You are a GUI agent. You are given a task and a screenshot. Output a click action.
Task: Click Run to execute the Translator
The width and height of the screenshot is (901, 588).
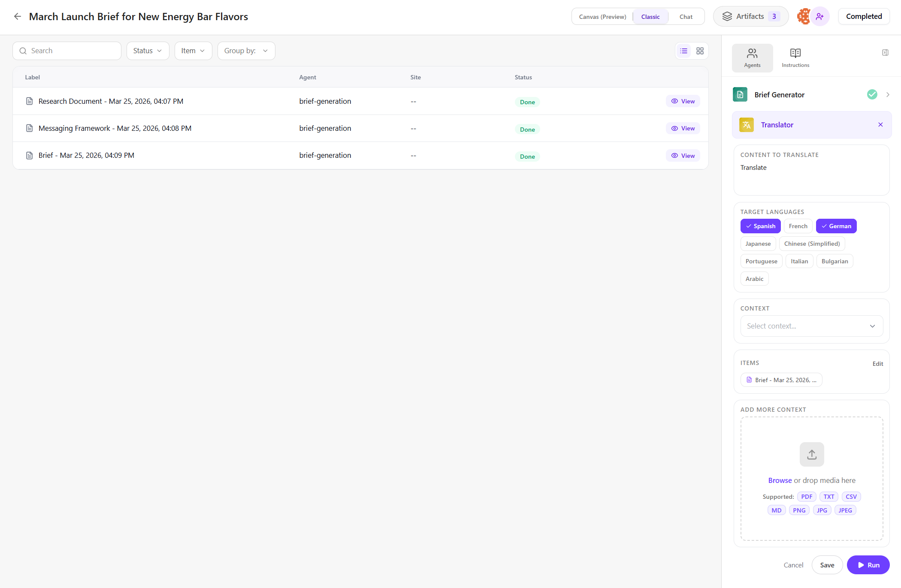[868, 565]
